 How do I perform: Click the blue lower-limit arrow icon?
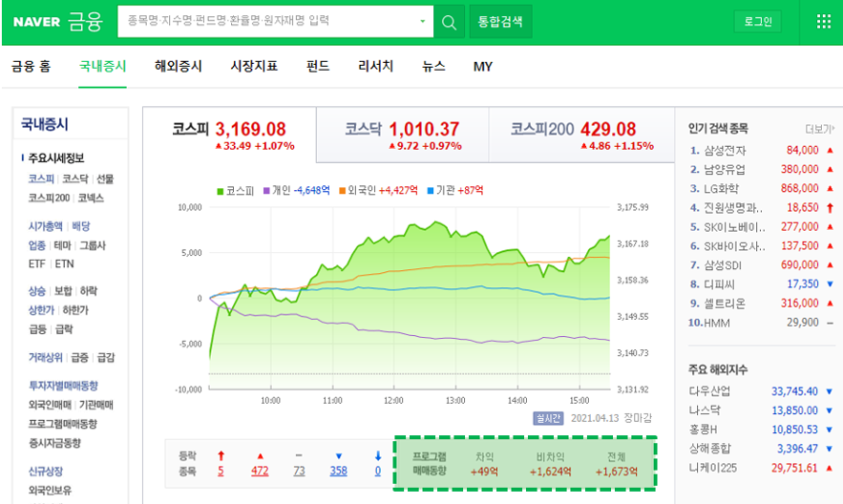(x=378, y=456)
